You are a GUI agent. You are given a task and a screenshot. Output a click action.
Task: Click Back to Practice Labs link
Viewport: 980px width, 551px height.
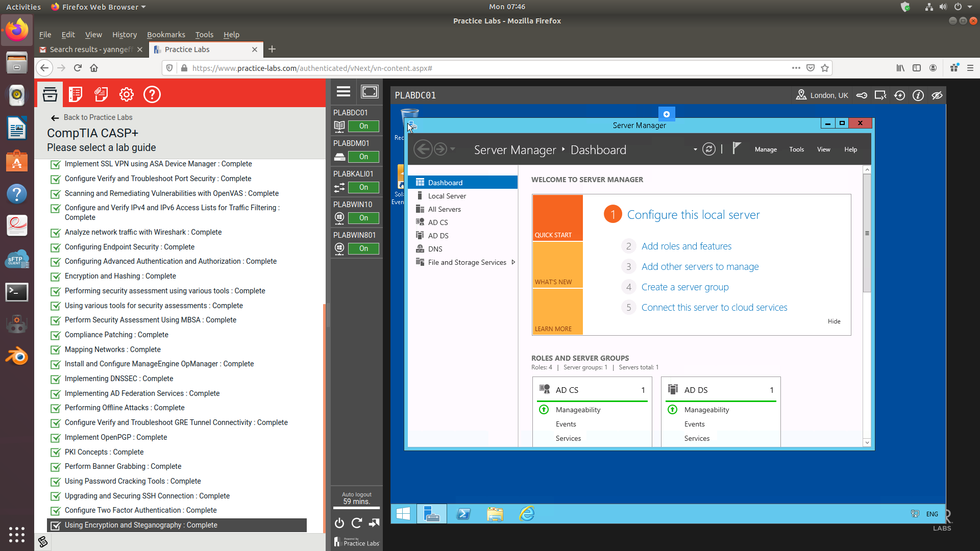tap(92, 117)
